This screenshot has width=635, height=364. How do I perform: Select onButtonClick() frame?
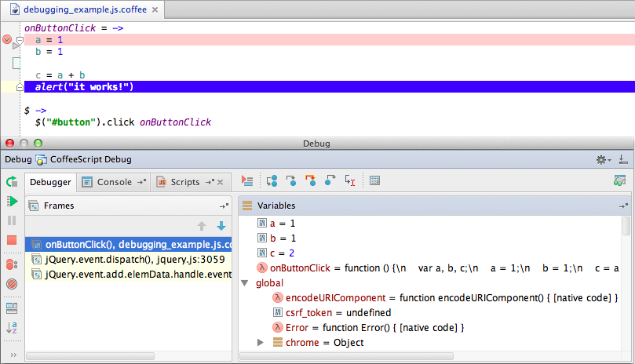[x=129, y=245]
